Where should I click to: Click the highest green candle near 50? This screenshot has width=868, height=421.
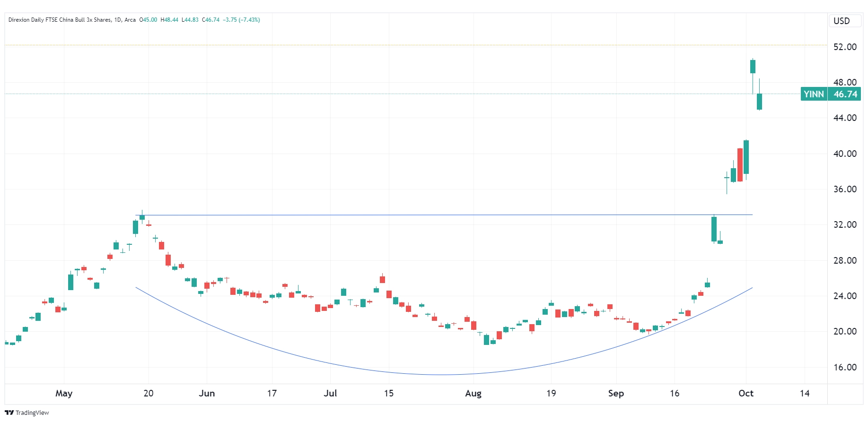pos(753,67)
